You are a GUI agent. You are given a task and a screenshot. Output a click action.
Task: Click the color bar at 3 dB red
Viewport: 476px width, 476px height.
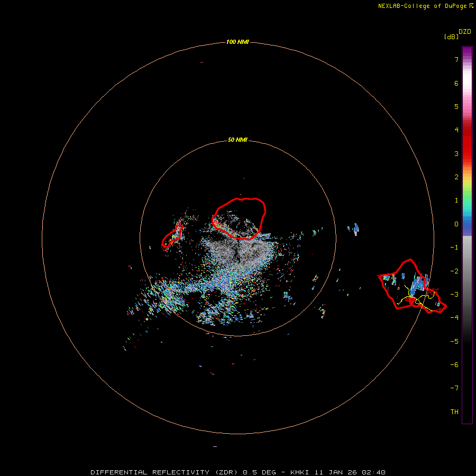[x=467, y=153]
